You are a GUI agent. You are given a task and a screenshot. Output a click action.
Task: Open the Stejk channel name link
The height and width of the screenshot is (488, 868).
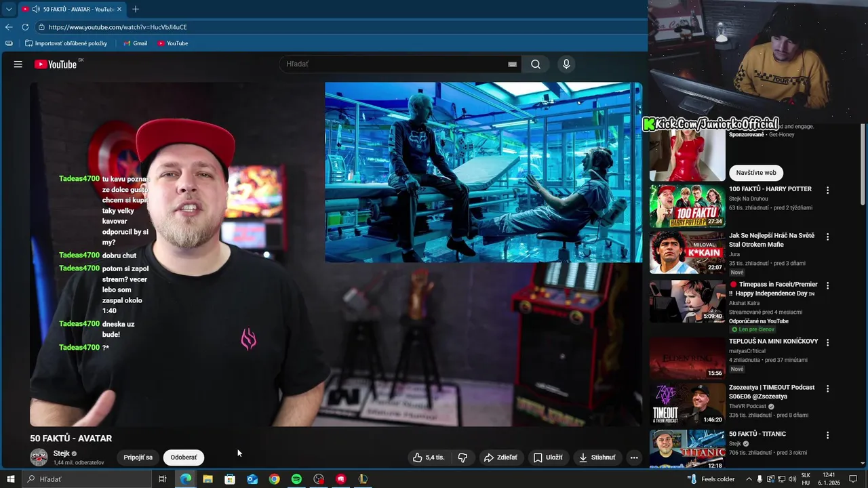(62, 453)
